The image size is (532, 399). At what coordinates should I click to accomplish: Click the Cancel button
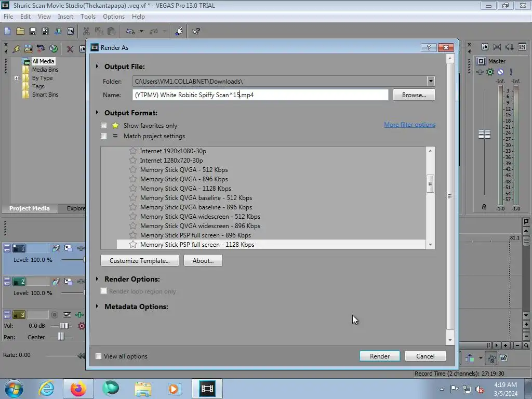pyautogui.click(x=425, y=356)
